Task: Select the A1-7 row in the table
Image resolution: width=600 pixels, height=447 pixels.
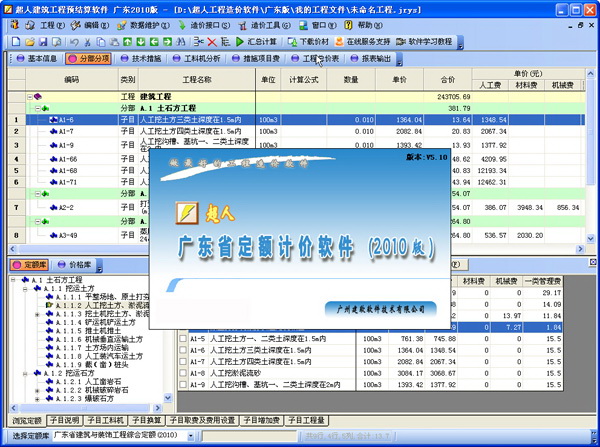Action: [65, 132]
